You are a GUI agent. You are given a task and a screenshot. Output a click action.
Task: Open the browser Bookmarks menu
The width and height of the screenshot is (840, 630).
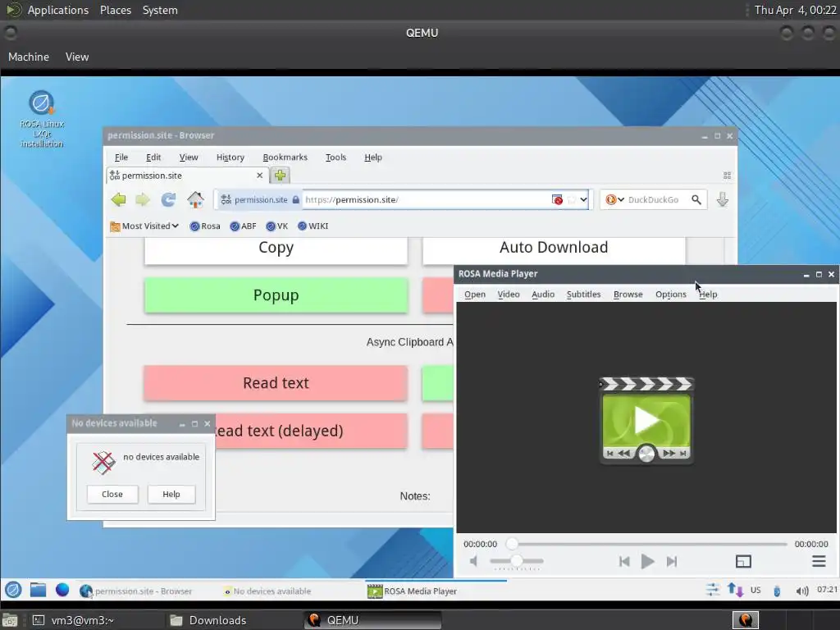click(x=285, y=157)
